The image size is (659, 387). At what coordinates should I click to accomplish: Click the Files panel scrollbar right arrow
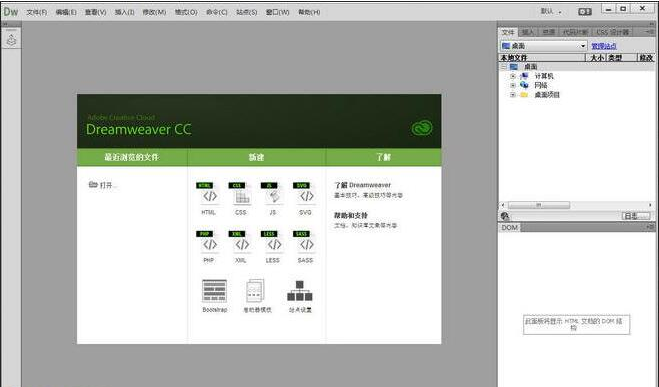click(x=651, y=205)
